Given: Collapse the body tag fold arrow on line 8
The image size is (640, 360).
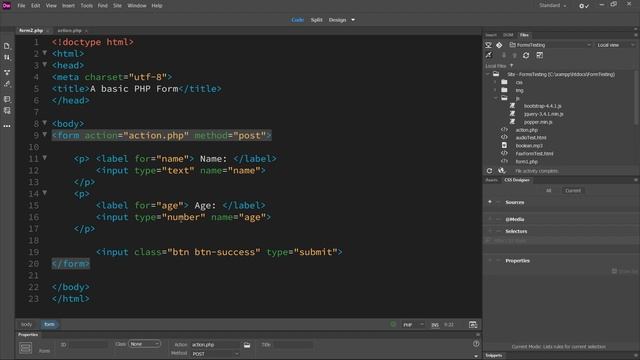Looking at the screenshot, I should (45, 122).
